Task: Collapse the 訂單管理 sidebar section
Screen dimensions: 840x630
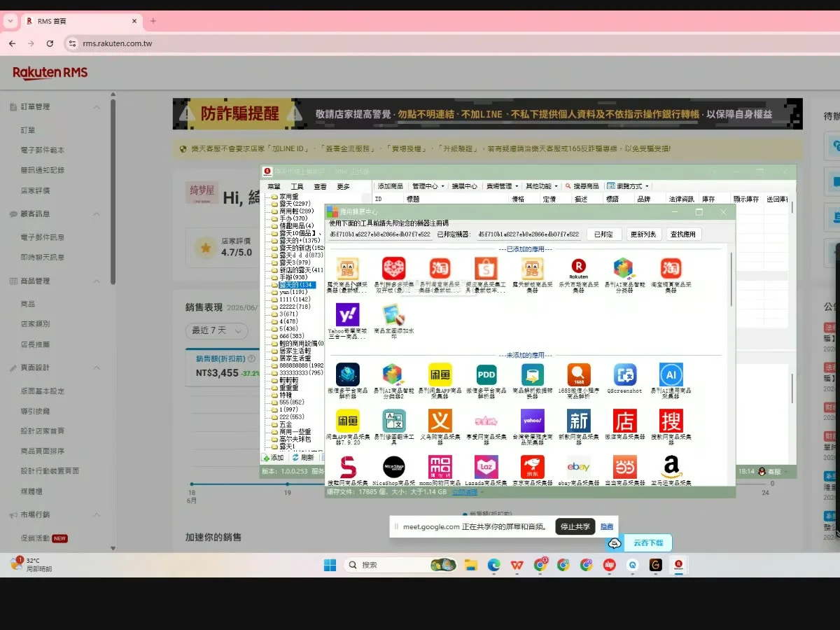Action: [97, 107]
